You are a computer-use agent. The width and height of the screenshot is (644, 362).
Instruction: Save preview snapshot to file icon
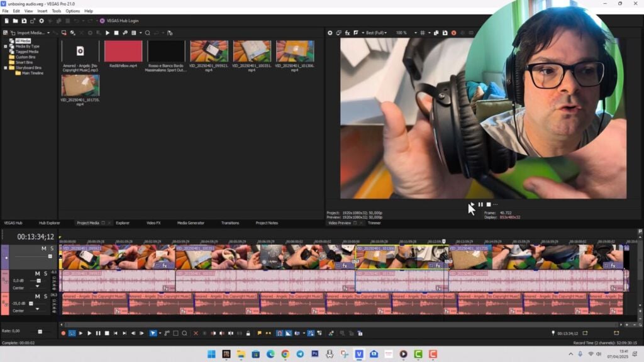[445, 33]
